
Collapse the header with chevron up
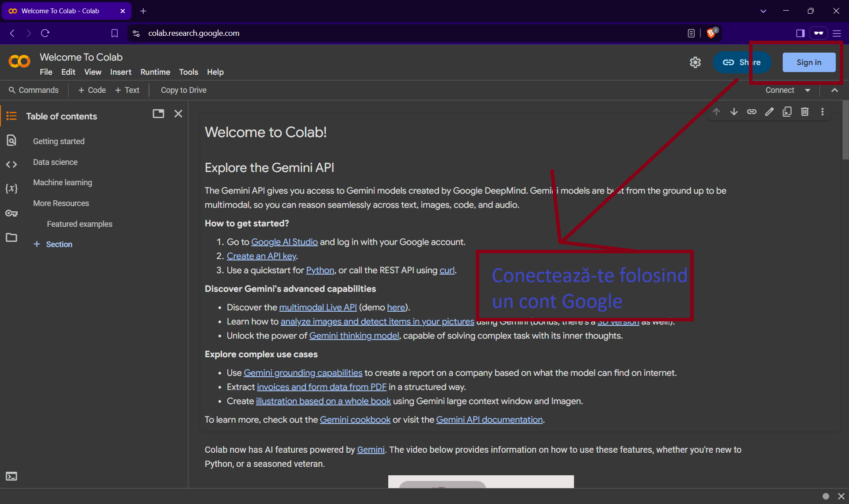[834, 90]
